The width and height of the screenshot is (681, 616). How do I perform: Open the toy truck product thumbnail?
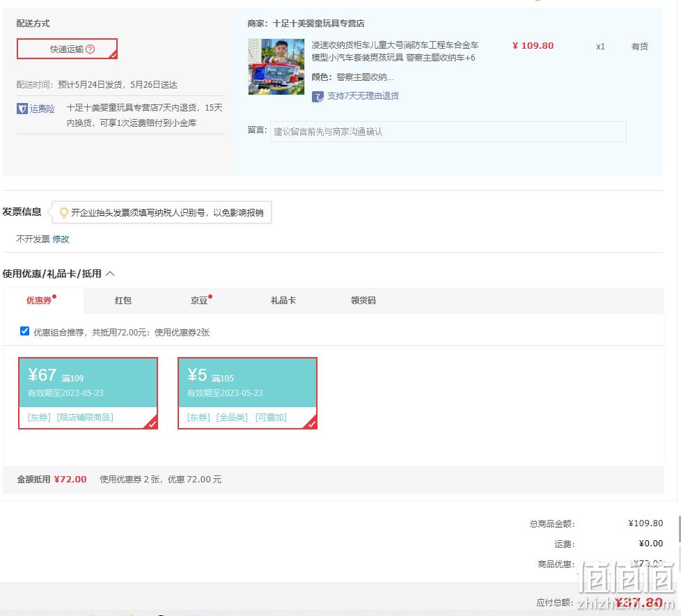click(x=276, y=66)
